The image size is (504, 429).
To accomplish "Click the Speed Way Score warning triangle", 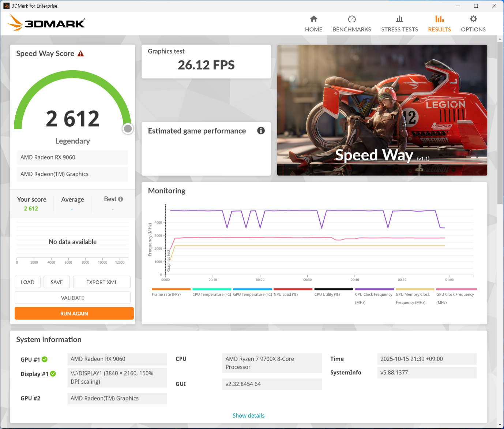I will tap(81, 54).
